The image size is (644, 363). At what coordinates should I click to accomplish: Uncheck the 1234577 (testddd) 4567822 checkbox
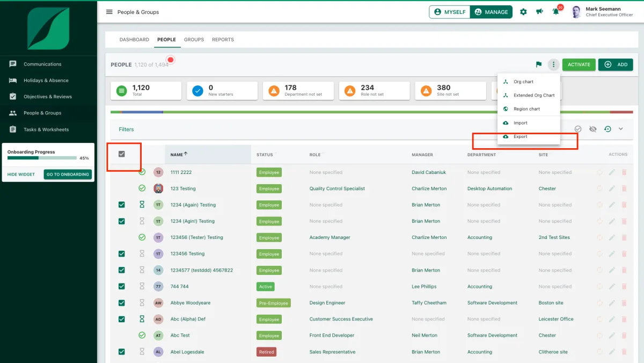click(121, 270)
